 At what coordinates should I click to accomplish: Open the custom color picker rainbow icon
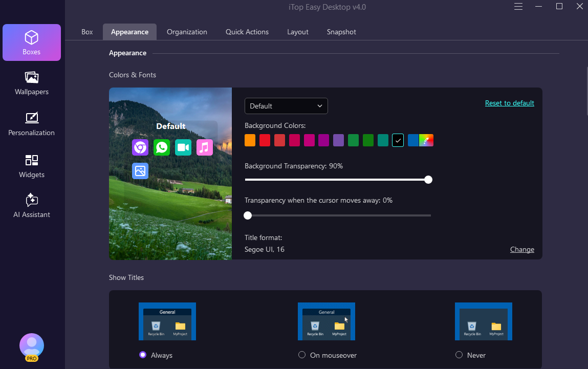[426, 140]
